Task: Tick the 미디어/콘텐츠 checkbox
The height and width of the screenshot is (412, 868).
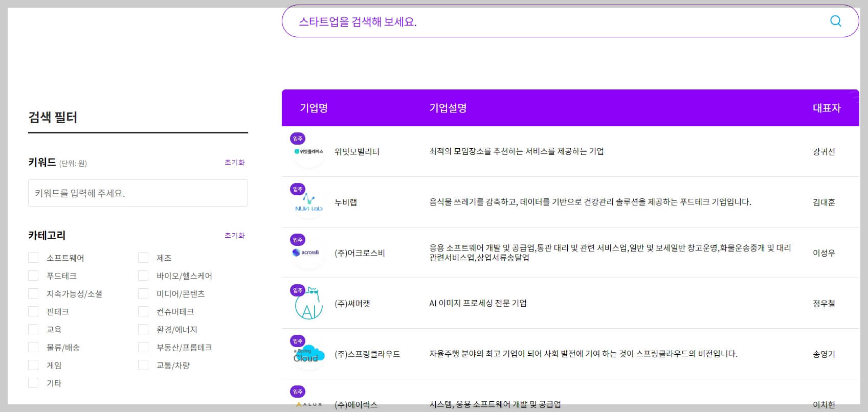Action: (143, 293)
